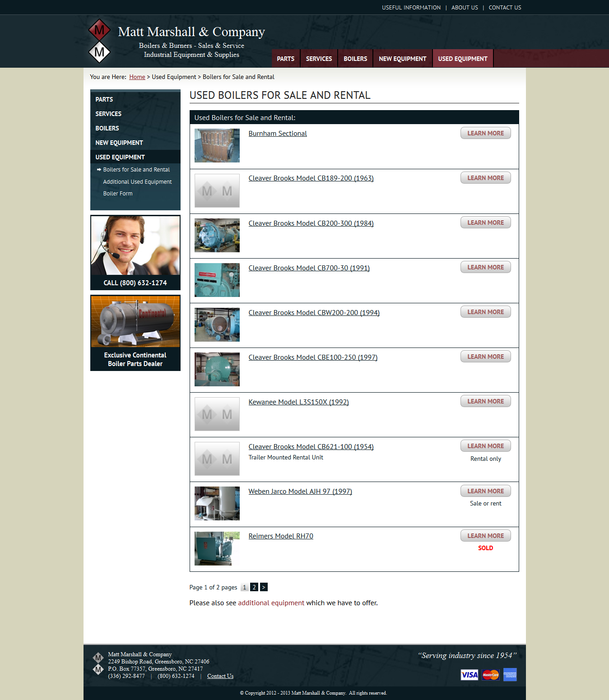Viewport: 609px width, 700px height.
Task: Open Cleaver Brooks Model CB700-30 (1991) link
Action: (x=309, y=268)
